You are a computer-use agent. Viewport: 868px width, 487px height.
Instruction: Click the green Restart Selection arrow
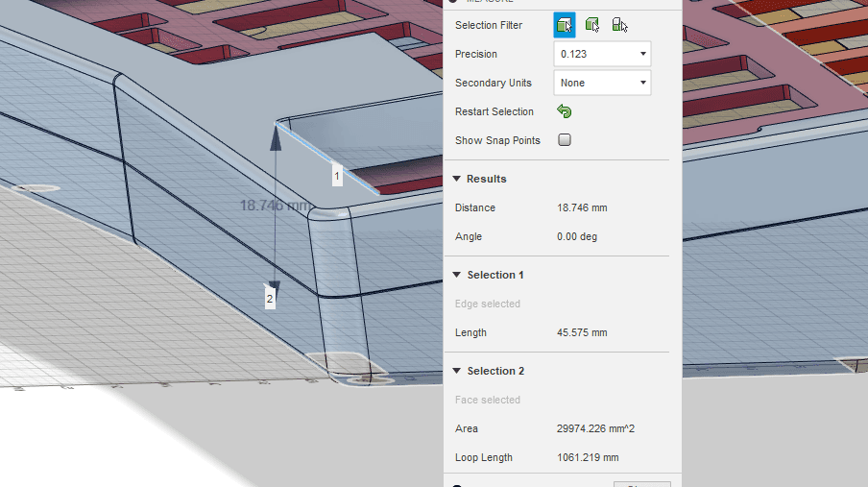click(565, 111)
